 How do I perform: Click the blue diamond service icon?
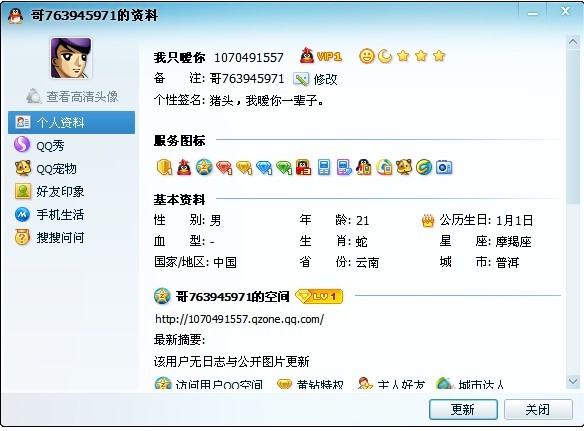click(x=264, y=167)
